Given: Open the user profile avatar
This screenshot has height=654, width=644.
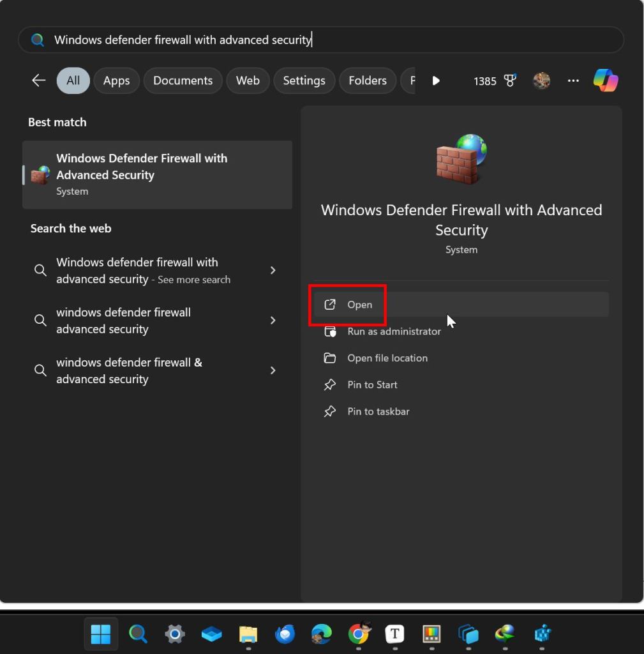Looking at the screenshot, I should 541,80.
